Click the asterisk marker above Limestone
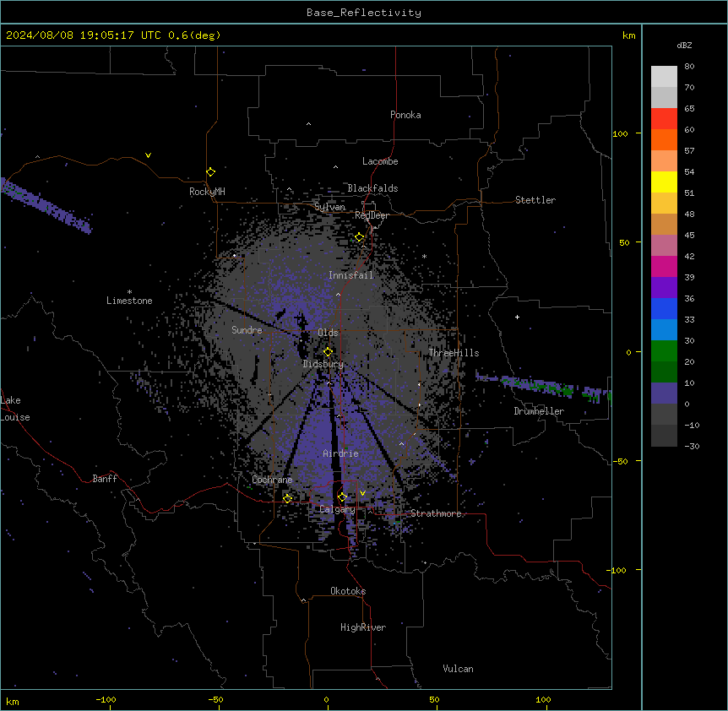Image resolution: width=728 pixels, height=711 pixels. pyautogui.click(x=129, y=292)
